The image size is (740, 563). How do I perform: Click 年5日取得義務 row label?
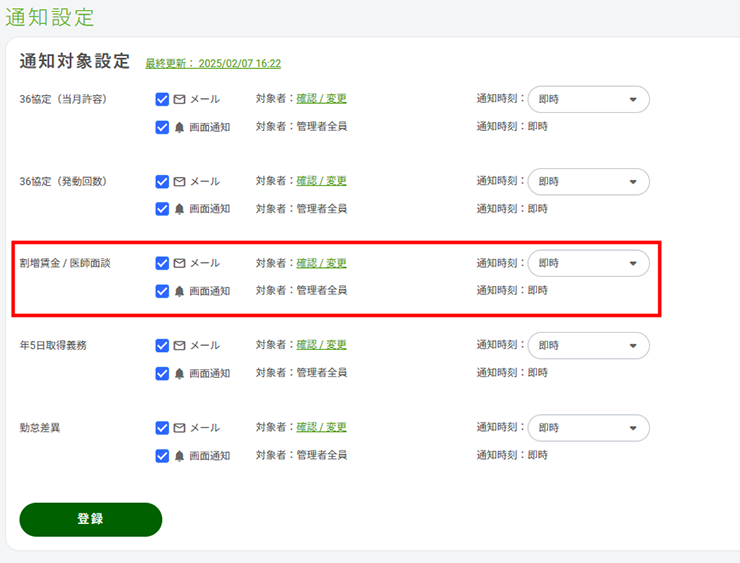tap(53, 345)
